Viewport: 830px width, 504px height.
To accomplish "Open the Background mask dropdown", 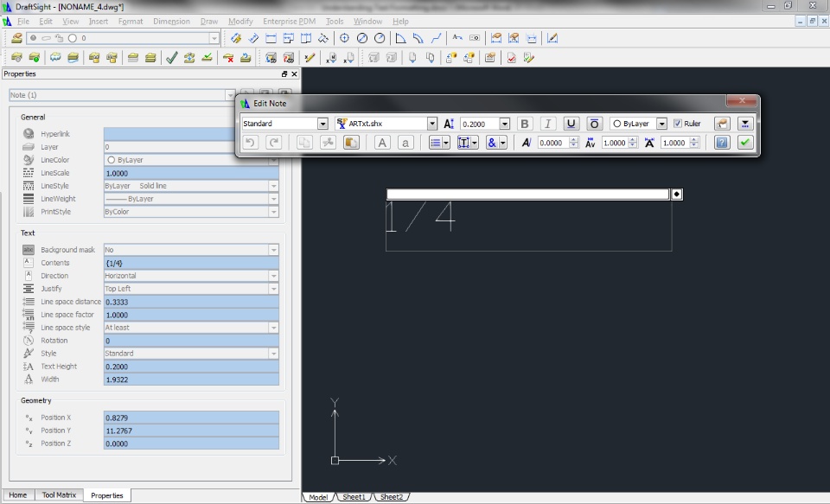I will click(x=273, y=250).
